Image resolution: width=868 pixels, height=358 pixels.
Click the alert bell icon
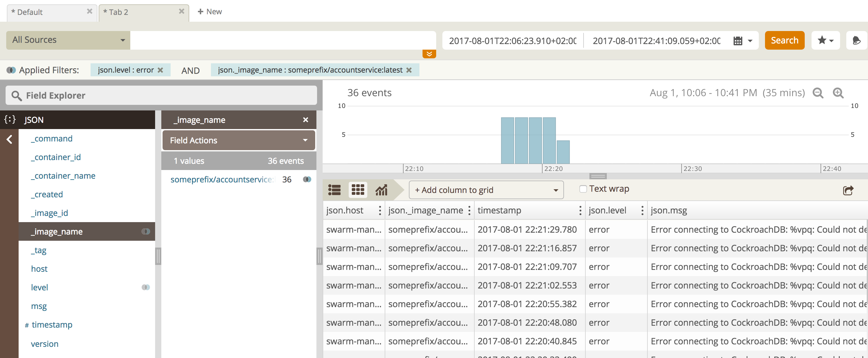pyautogui.click(x=856, y=40)
